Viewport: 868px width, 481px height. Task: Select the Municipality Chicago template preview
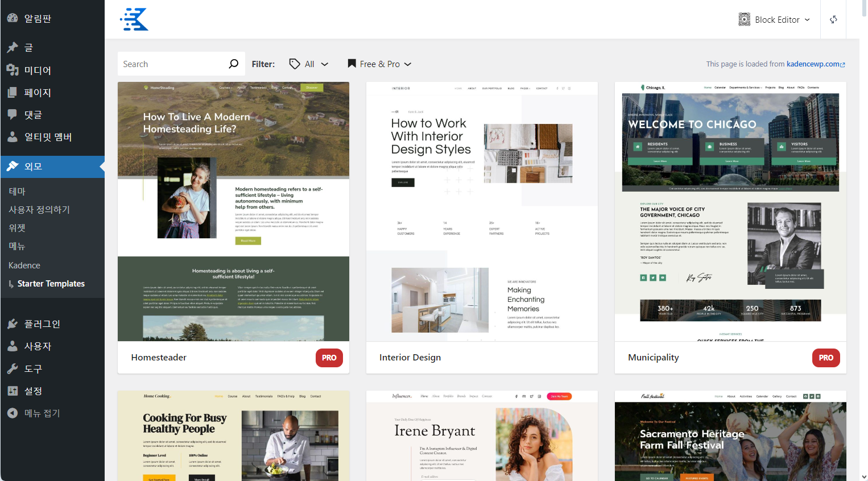tap(730, 212)
